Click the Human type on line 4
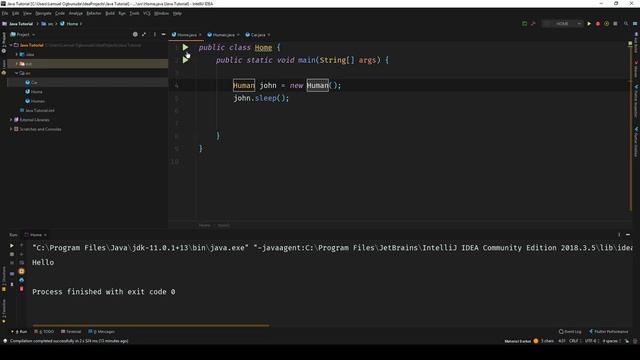 tap(244, 85)
